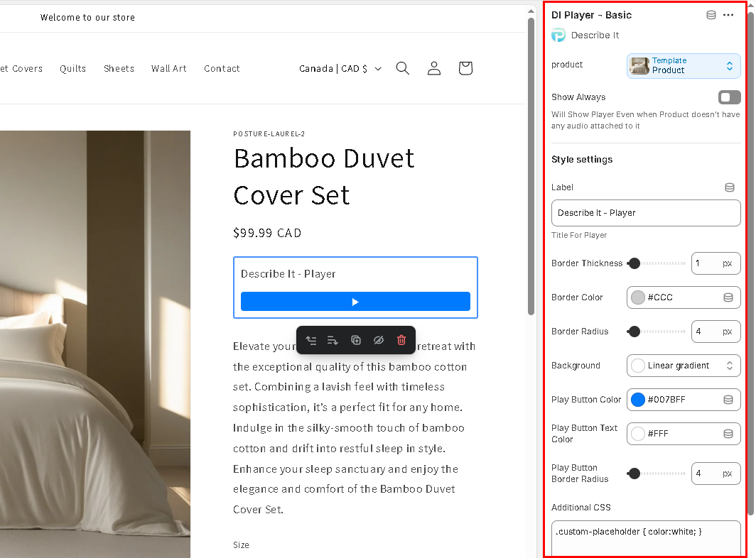Viewport: 756px width, 558px height.
Task: Click the dynamic source icon next to Label
Action: coord(730,187)
